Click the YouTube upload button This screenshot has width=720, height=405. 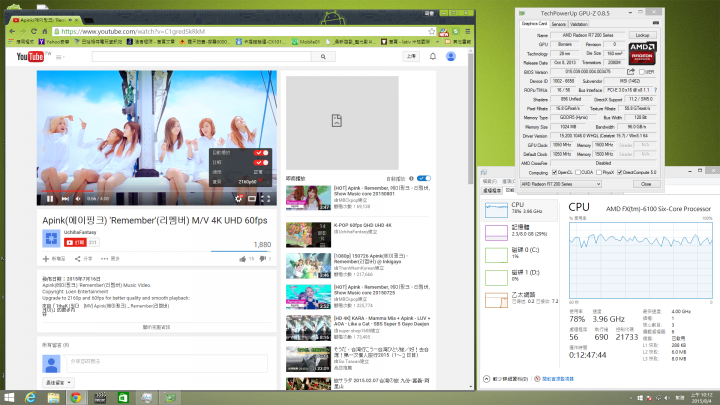click(x=411, y=56)
